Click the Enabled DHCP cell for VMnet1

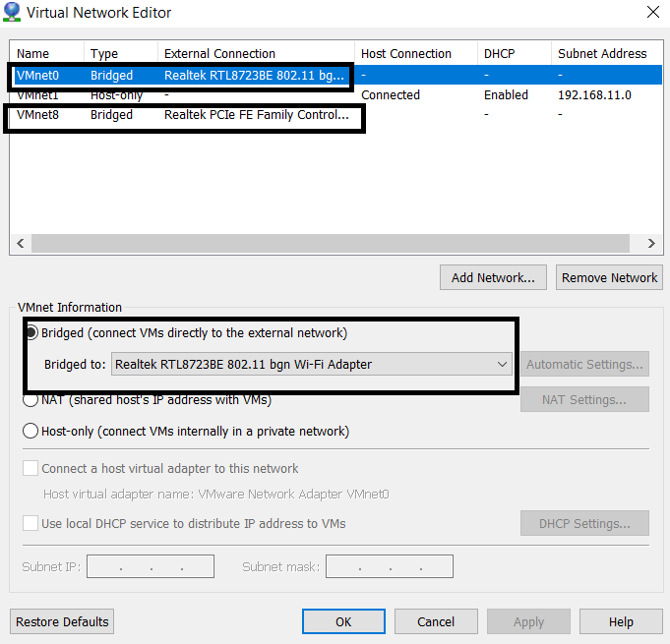tap(506, 94)
